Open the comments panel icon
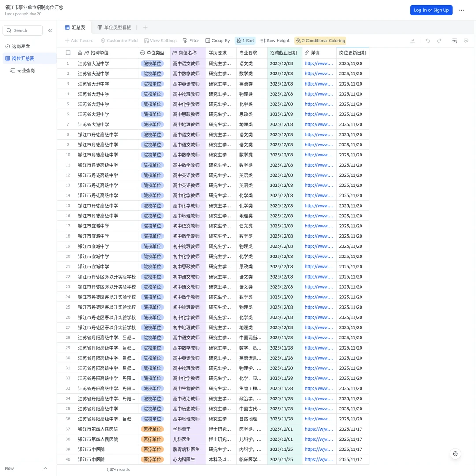The image size is (476, 476). coord(466,41)
